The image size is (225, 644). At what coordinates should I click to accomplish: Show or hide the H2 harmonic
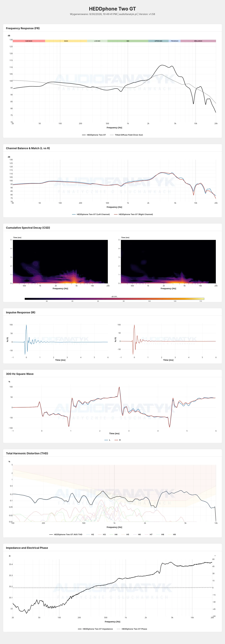click(90, 535)
